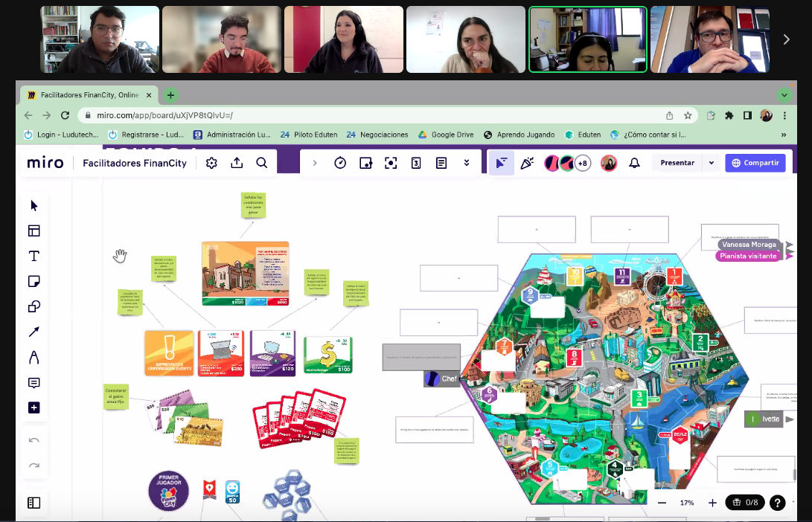
Task: Open the reactions confetti icon
Action: point(527,163)
